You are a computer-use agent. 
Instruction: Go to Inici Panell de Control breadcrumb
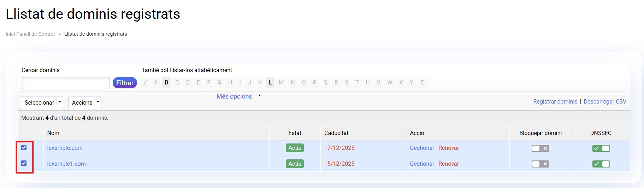(30, 34)
